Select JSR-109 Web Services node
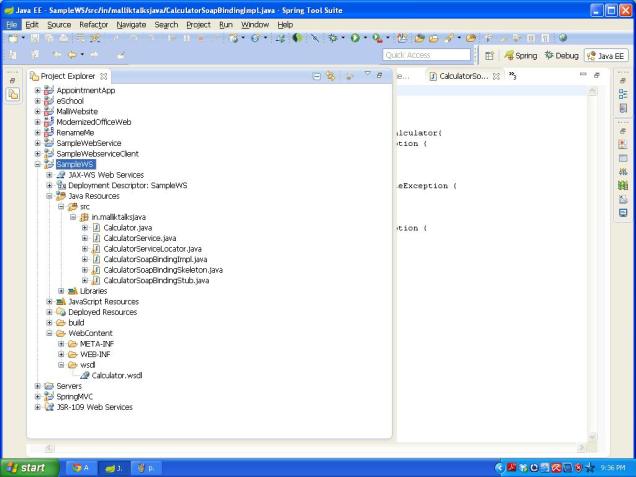 94,407
